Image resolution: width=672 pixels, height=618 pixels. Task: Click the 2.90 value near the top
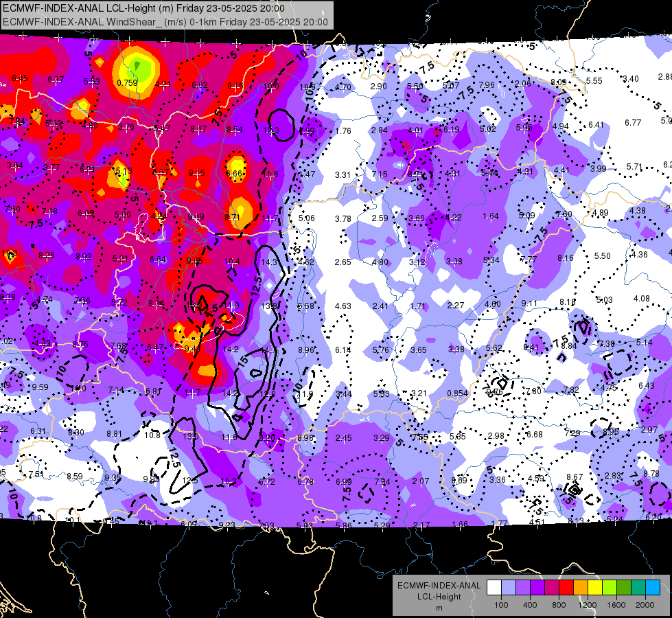pyautogui.click(x=379, y=87)
